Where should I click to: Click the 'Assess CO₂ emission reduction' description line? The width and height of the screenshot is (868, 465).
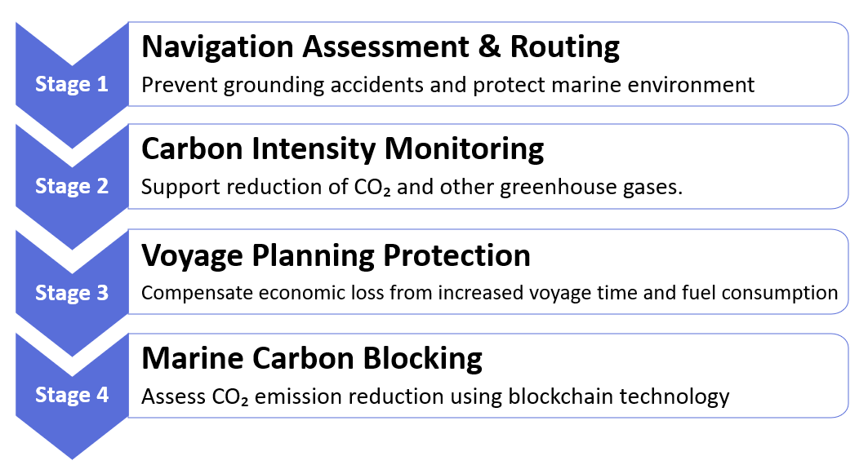pyautogui.click(x=435, y=396)
